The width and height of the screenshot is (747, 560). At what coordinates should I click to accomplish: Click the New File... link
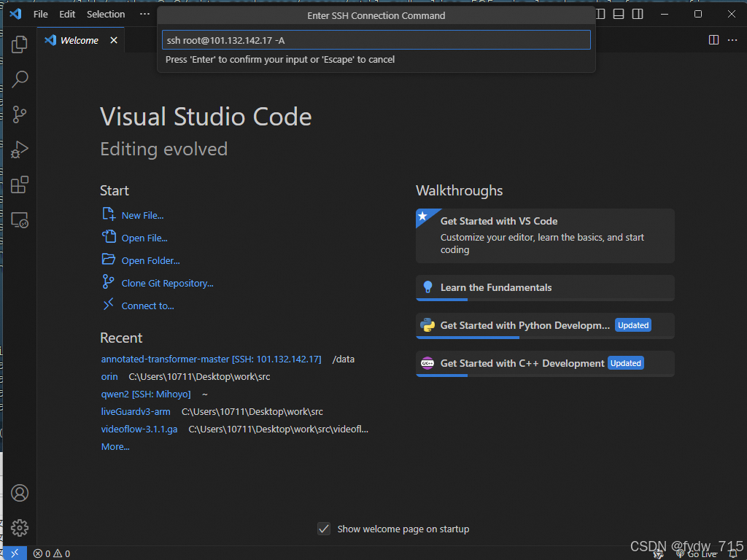(142, 216)
